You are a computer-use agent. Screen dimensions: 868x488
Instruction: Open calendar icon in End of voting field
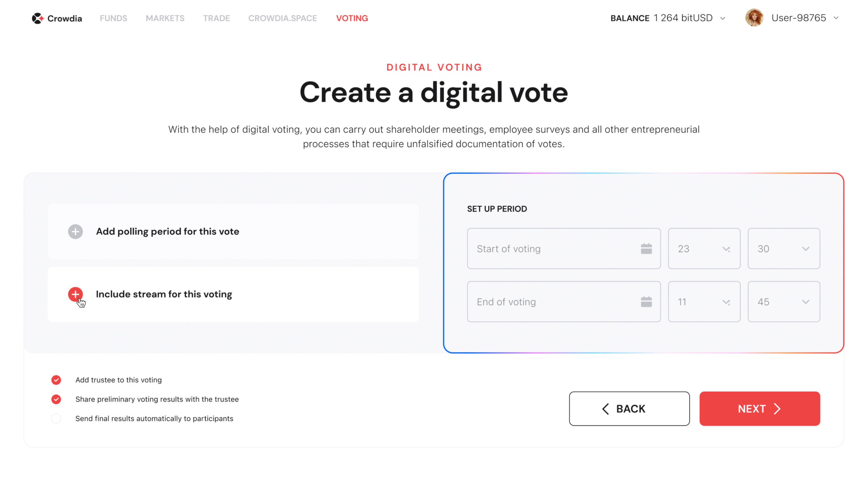pos(646,302)
